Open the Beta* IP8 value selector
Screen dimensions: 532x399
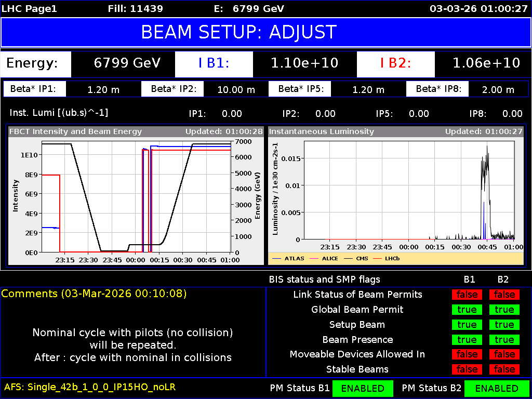499,89
